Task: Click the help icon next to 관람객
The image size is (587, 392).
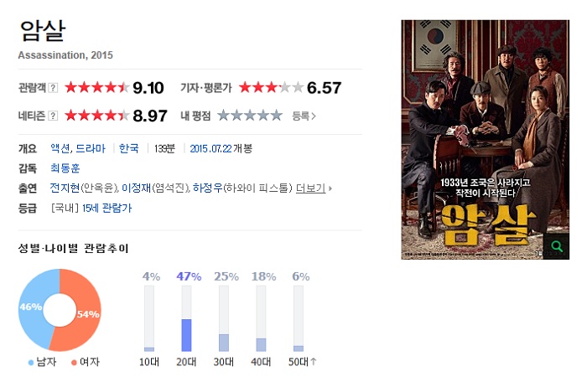Action: [x=53, y=88]
